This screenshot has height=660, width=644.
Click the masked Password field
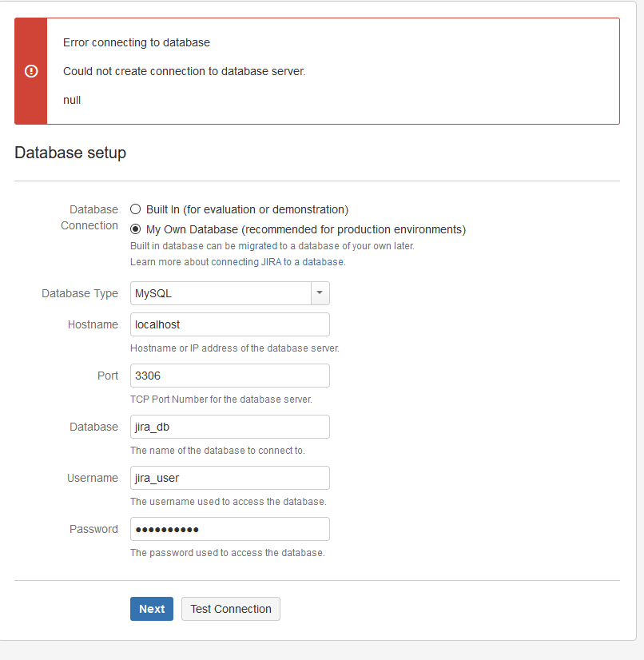[x=229, y=529]
